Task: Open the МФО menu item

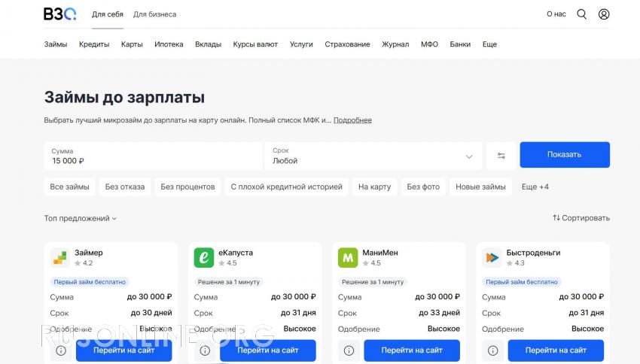Action: [429, 44]
